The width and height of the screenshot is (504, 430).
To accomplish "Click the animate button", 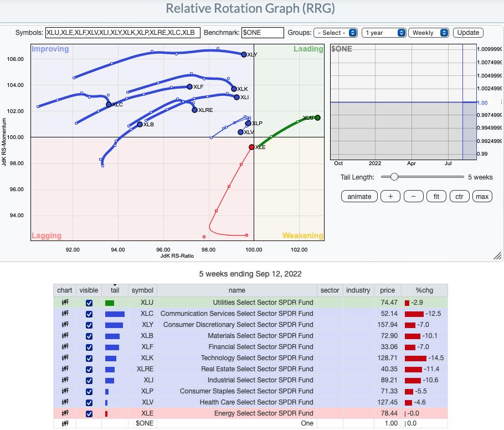I will (x=359, y=196).
